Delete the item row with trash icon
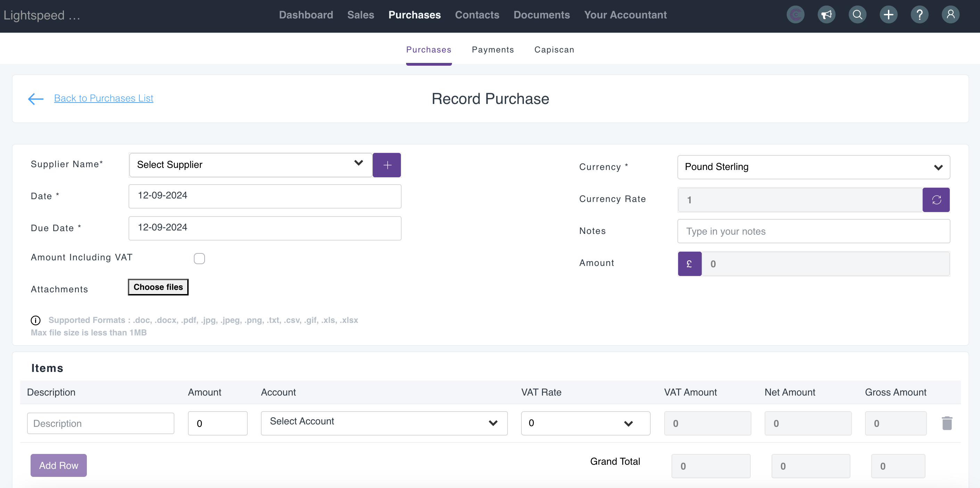 [x=947, y=423]
